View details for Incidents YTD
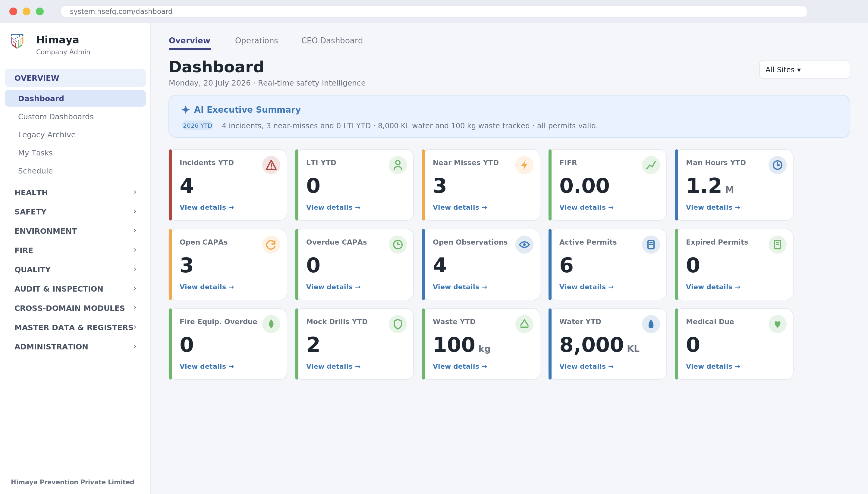Image resolution: width=868 pixels, height=494 pixels. [x=206, y=207]
